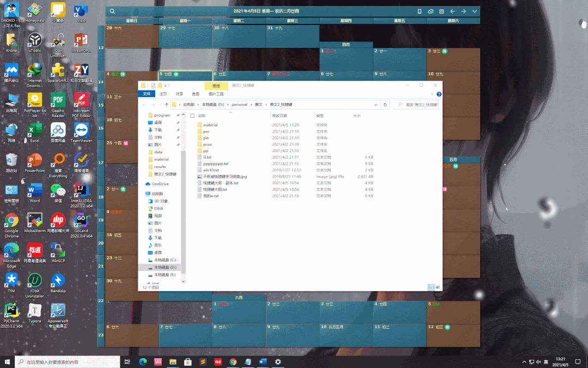Open the 文件 menu

pos(146,94)
